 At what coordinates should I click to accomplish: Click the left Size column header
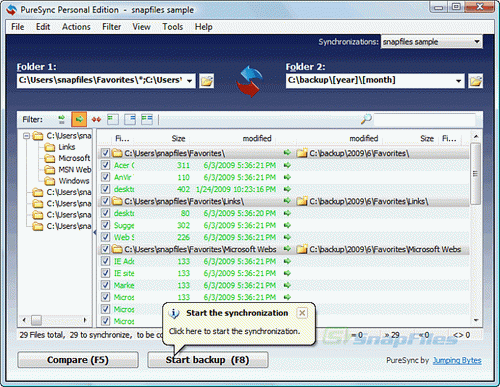pyautogui.click(x=178, y=138)
